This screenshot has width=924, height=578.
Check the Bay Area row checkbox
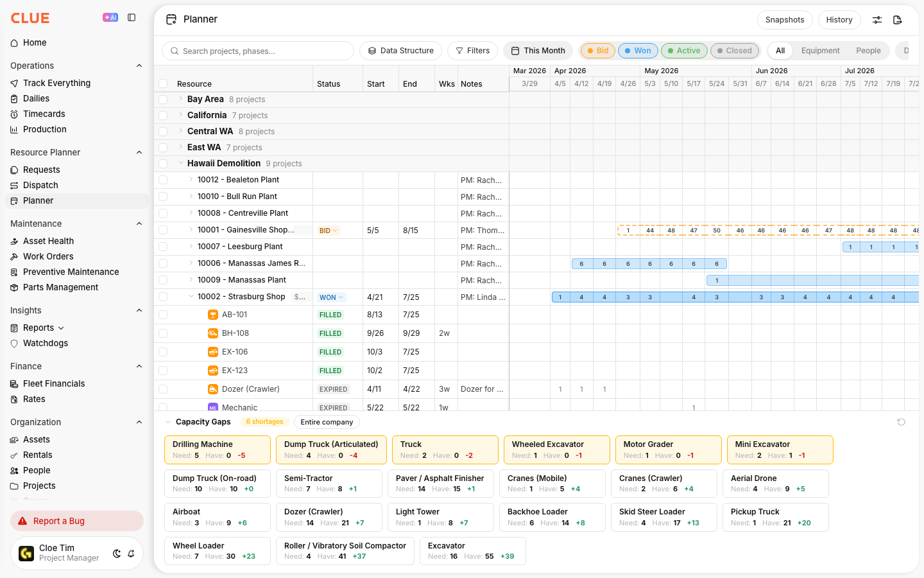click(x=163, y=100)
